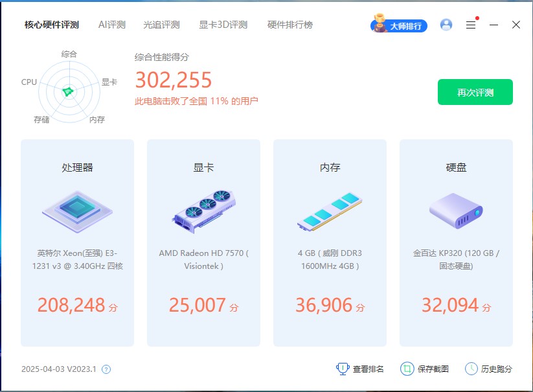Click the 内存 card title
533x392 pixels.
click(x=330, y=168)
